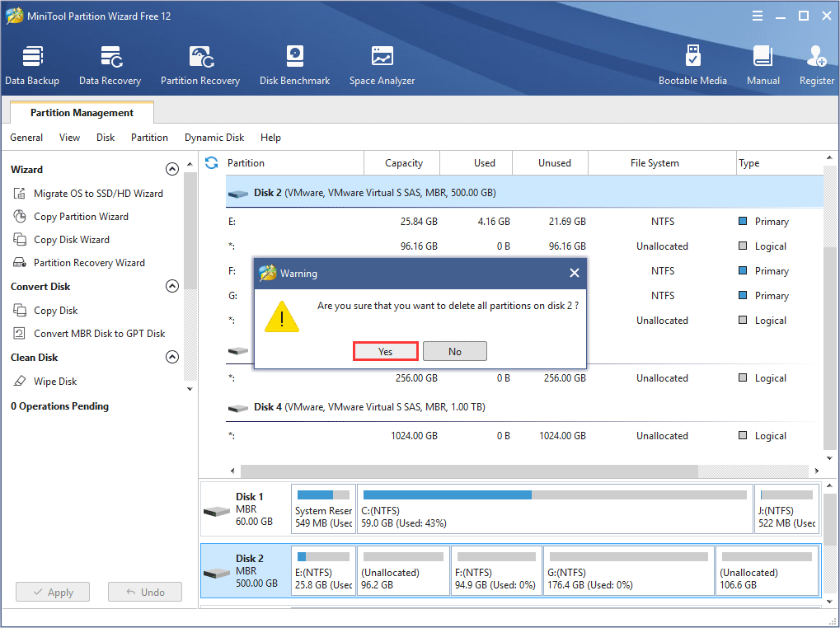Close the Warning dialog with X
Viewport: 840px width, 628px height.
coord(575,273)
